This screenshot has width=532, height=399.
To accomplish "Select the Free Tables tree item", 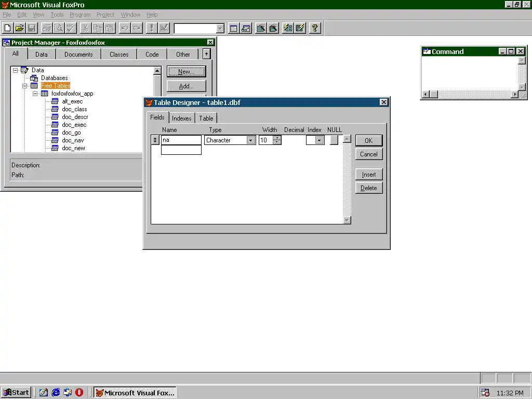I will [55, 86].
